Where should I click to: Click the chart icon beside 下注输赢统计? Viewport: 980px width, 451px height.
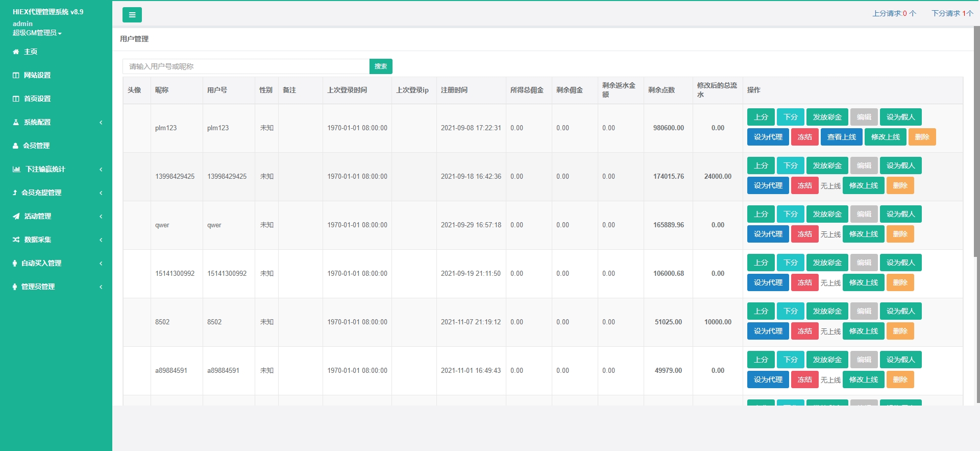click(x=16, y=169)
